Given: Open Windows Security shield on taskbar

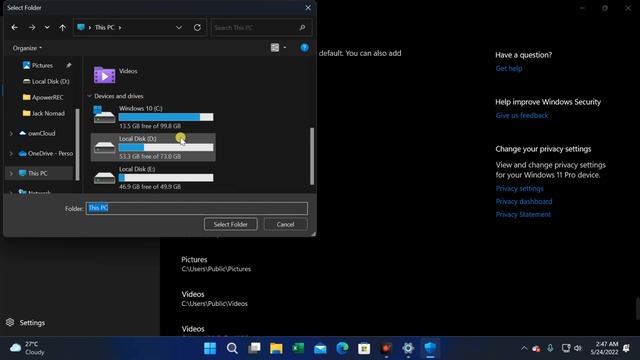Looking at the screenshot, I should click(430, 348).
